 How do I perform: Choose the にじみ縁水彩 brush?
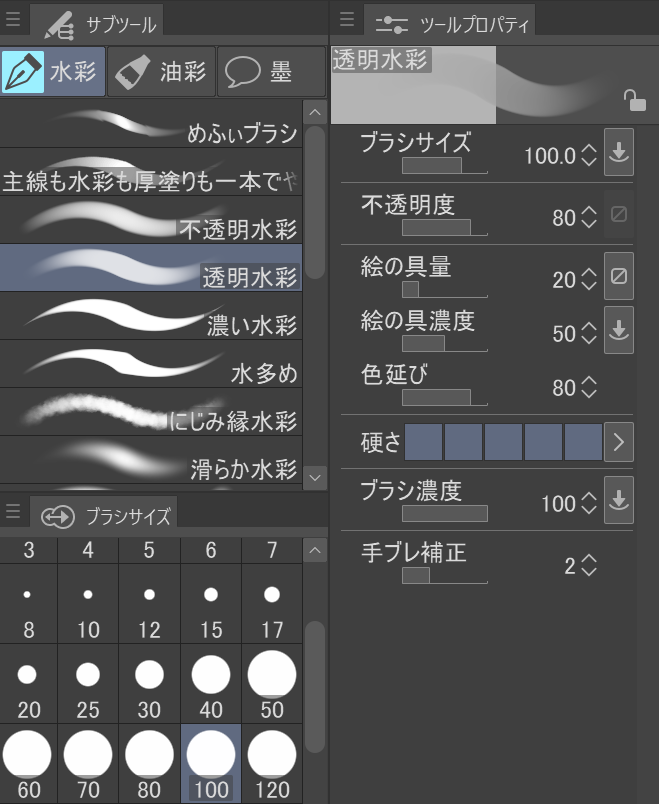pos(151,412)
